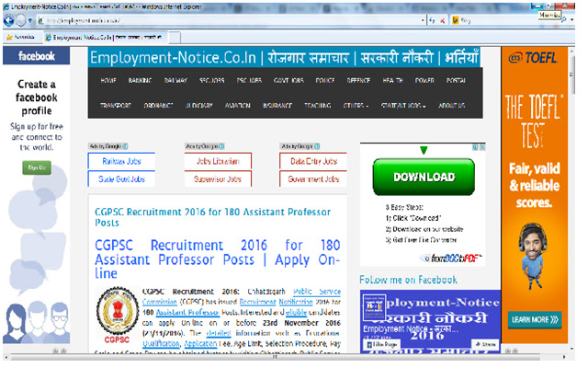Open the POLICE menu item
This screenshot has height=368, width=588.
(x=324, y=81)
